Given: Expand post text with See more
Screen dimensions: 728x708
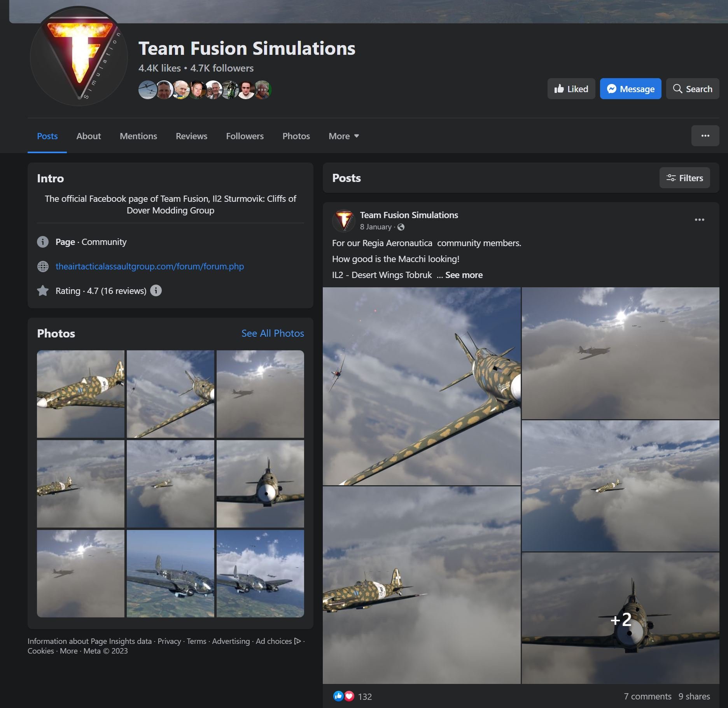Looking at the screenshot, I should click(x=464, y=275).
